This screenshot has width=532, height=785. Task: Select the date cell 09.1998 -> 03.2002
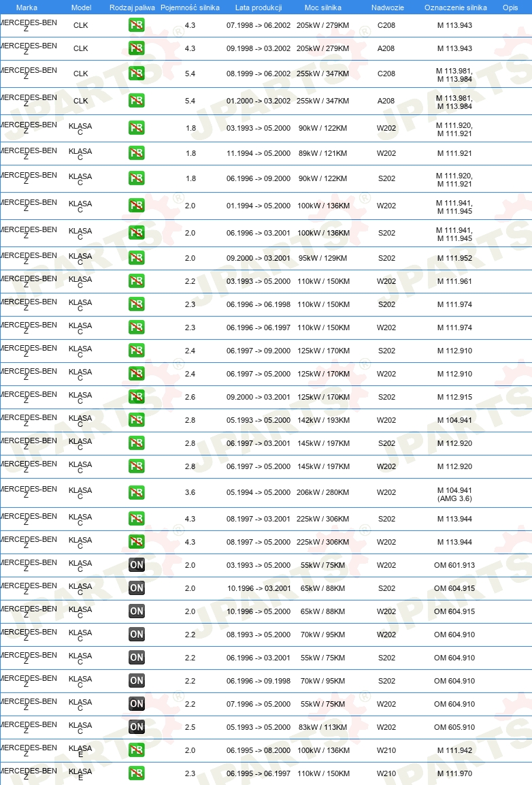click(259, 48)
